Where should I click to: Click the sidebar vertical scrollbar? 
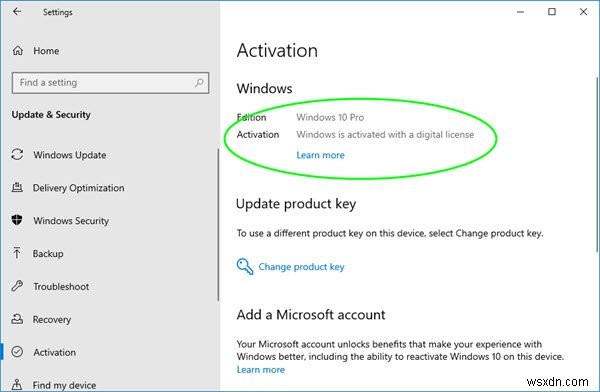(x=218, y=224)
